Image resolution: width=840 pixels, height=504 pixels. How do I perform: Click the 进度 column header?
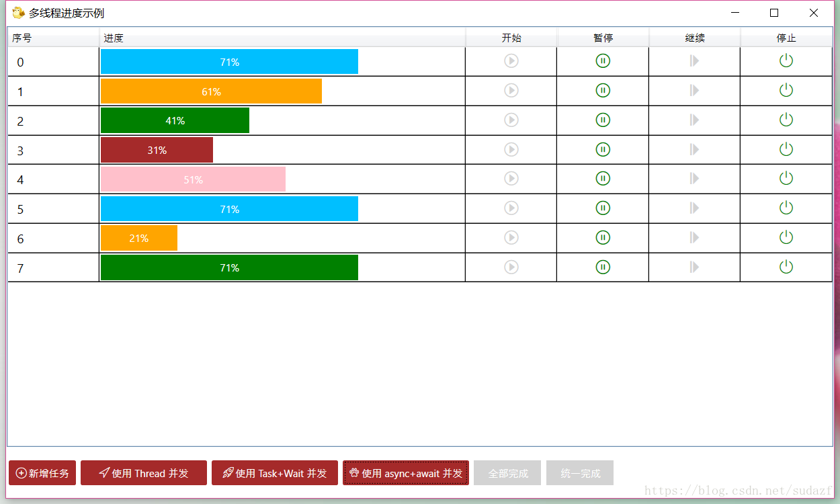click(x=283, y=38)
